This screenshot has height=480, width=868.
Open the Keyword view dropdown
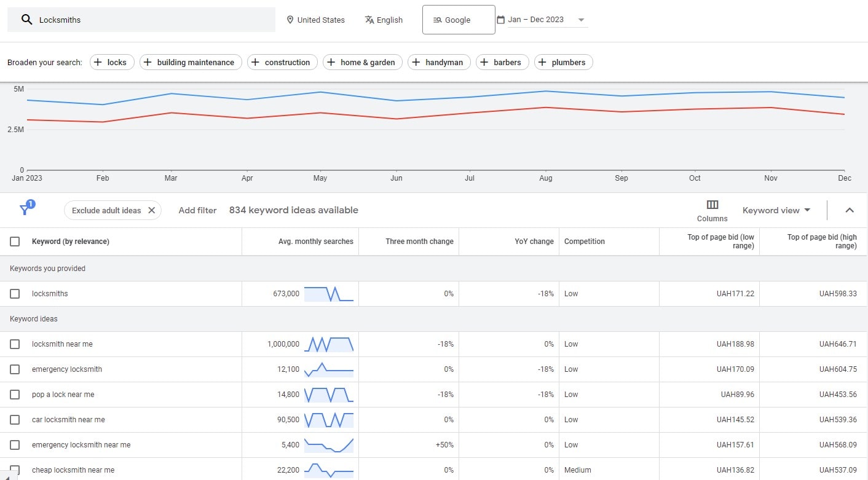point(776,210)
